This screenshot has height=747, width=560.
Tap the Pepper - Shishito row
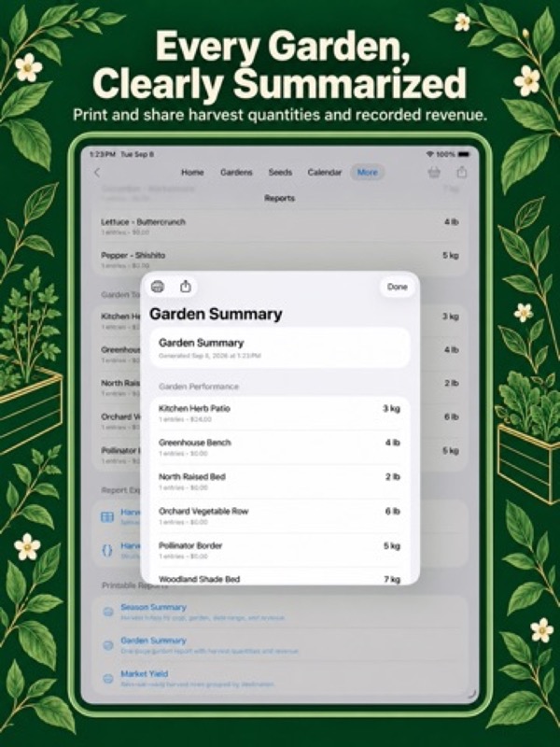pyautogui.click(x=279, y=260)
